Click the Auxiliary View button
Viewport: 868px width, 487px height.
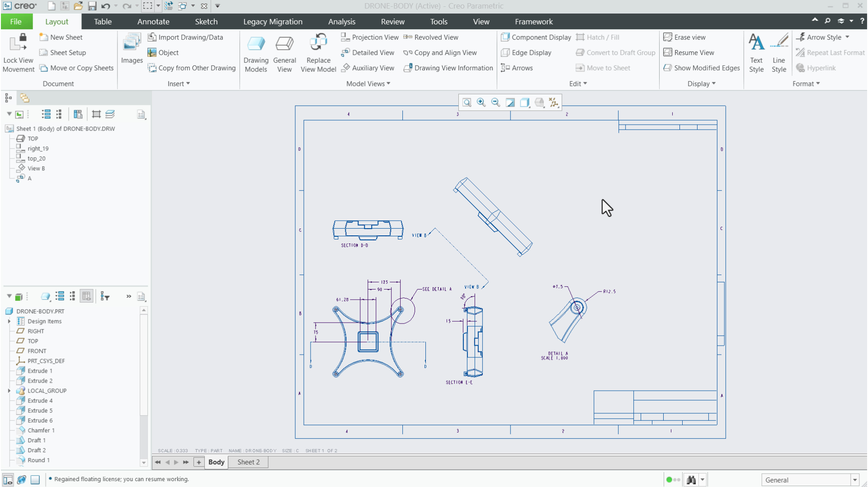click(x=368, y=68)
